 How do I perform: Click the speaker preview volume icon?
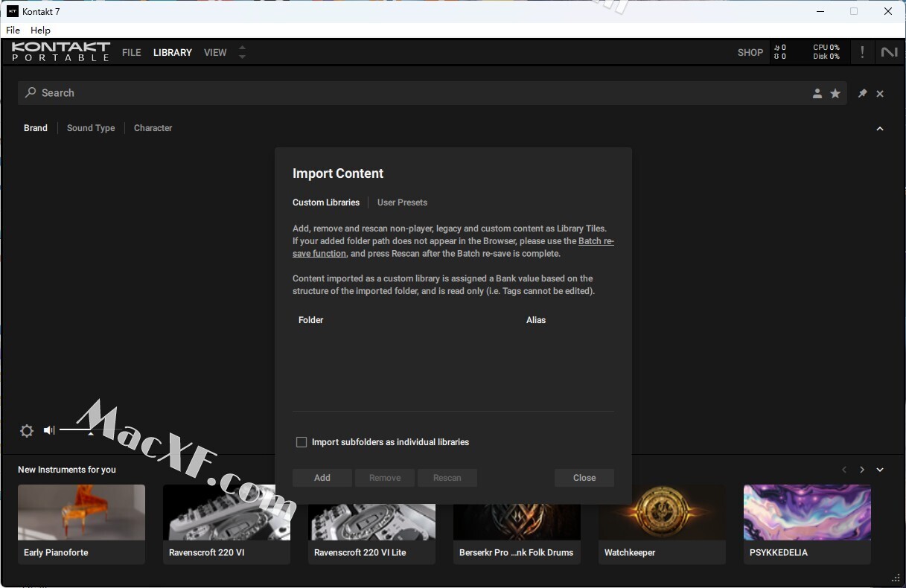click(x=49, y=430)
